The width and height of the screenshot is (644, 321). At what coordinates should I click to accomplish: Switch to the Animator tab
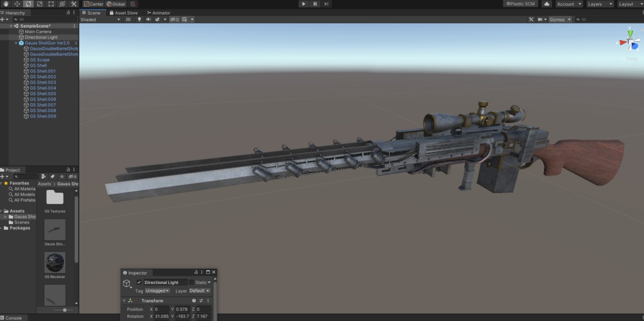[159, 13]
